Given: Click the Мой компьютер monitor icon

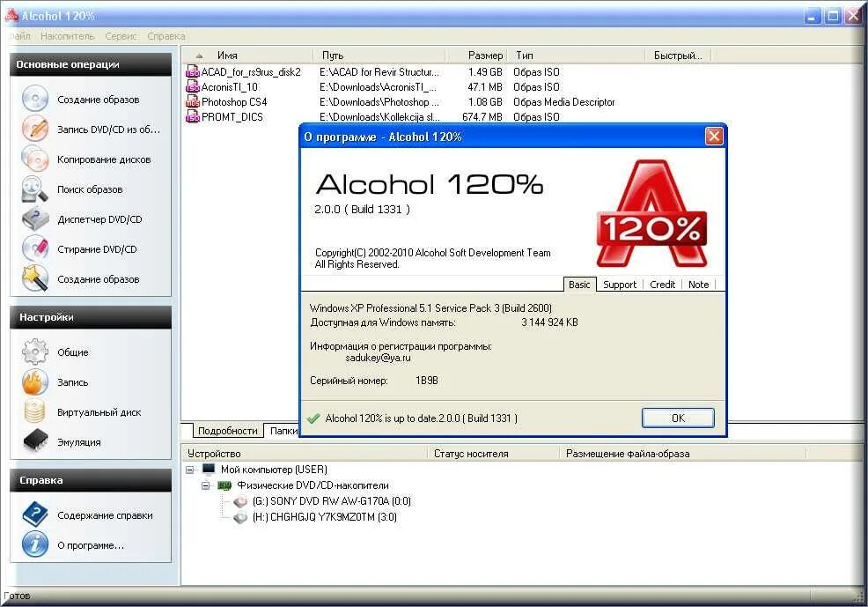Looking at the screenshot, I should tap(209, 469).
